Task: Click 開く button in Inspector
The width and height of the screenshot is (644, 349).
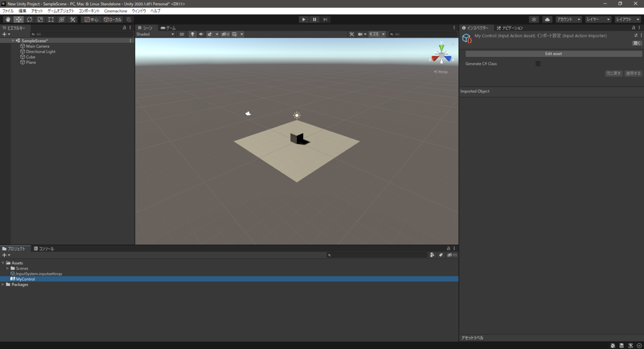Action: tap(637, 42)
